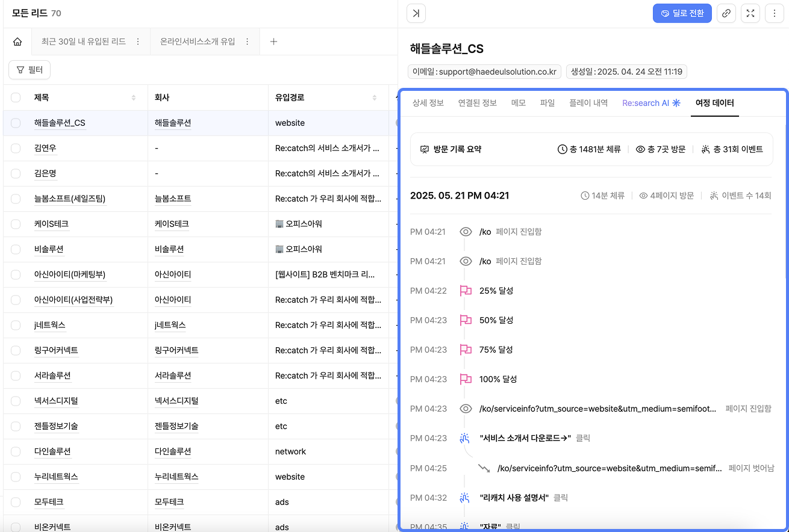Click the 딜로 전환 button
Screen dimensions: 789x532
682,13
